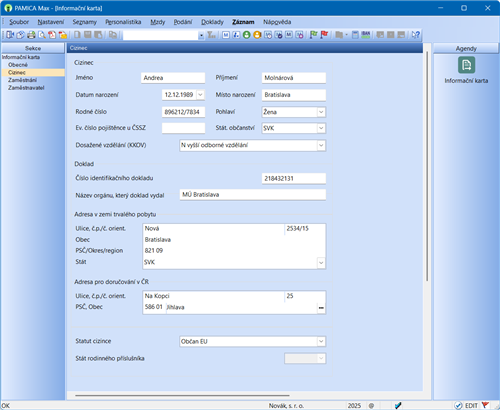
Task: Click the vertical scrollbar of the form
Action: tap(427, 167)
